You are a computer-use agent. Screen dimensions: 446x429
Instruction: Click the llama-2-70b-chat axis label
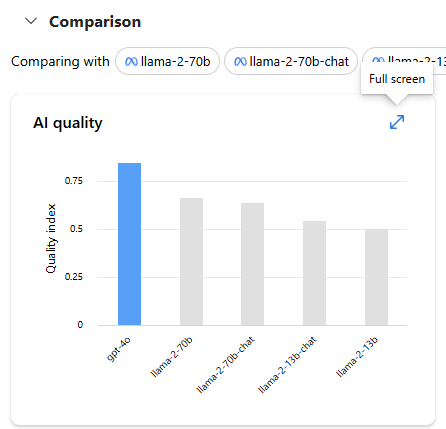tap(226, 365)
